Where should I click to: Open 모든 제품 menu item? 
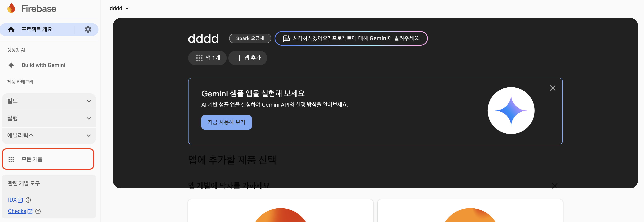(48, 159)
